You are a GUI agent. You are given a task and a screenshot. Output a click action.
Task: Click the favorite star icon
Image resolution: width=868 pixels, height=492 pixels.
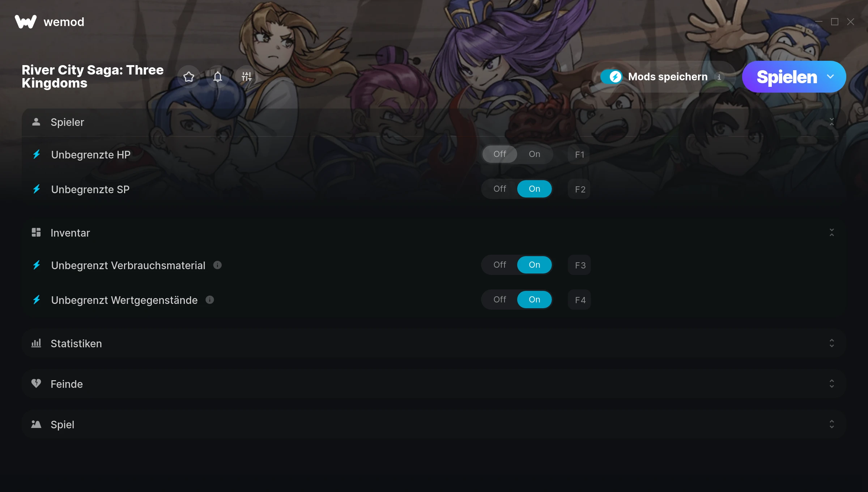[x=189, y=77]
